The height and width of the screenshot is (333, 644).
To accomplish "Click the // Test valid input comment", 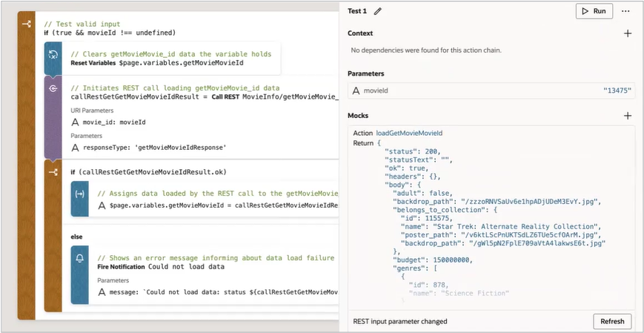I will coord(82,24).
